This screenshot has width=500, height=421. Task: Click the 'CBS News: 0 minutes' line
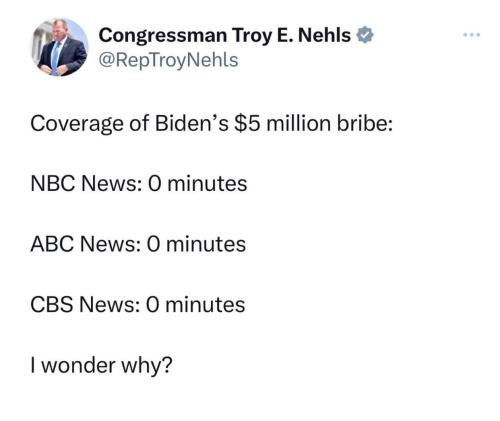(138, 305)
